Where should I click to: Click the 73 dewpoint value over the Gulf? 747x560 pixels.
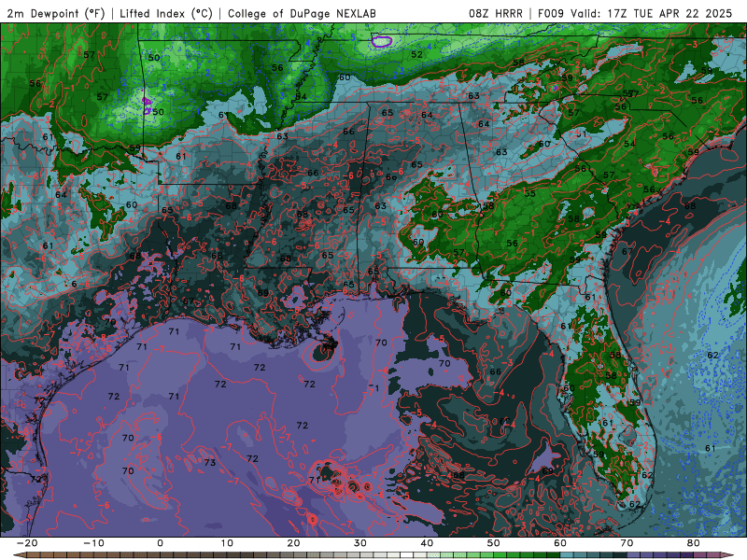pyautogui.click(x=209, y=462)
